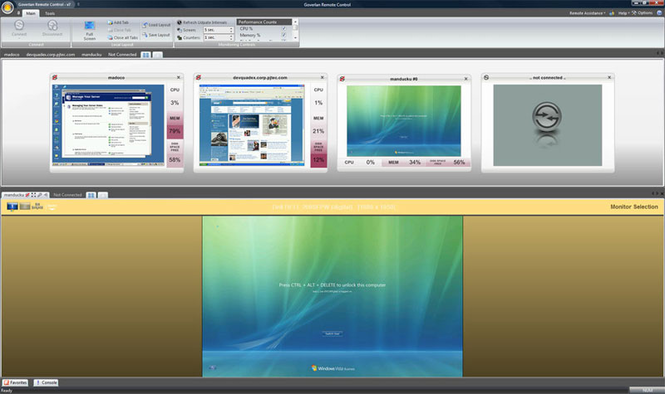
Task: Click the Full Screen icon in the ribbon
Action: point(89,26)
